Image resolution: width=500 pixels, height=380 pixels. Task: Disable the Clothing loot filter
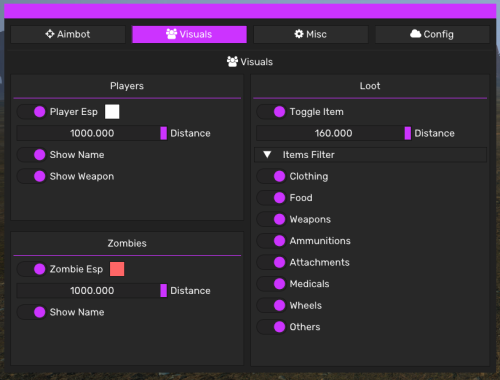(271, 176)
